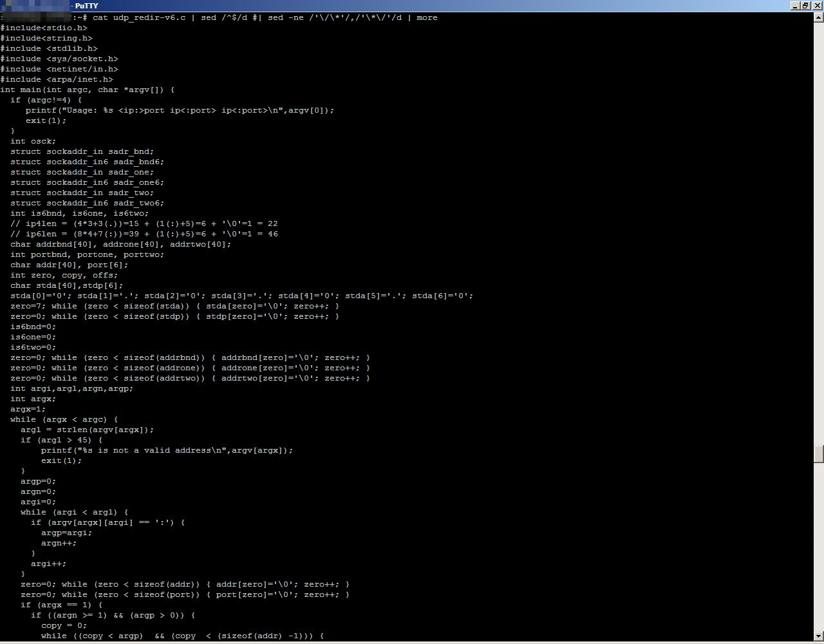Image resolution: width=824 pixels, height=644 pixels.
Task: Click the #include<stdio.h> line
Action: [x=44, y=28]
